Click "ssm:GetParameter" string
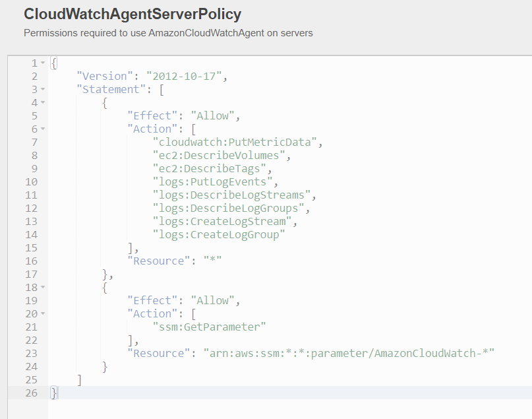The image size is (532, 419). (210, 327)
